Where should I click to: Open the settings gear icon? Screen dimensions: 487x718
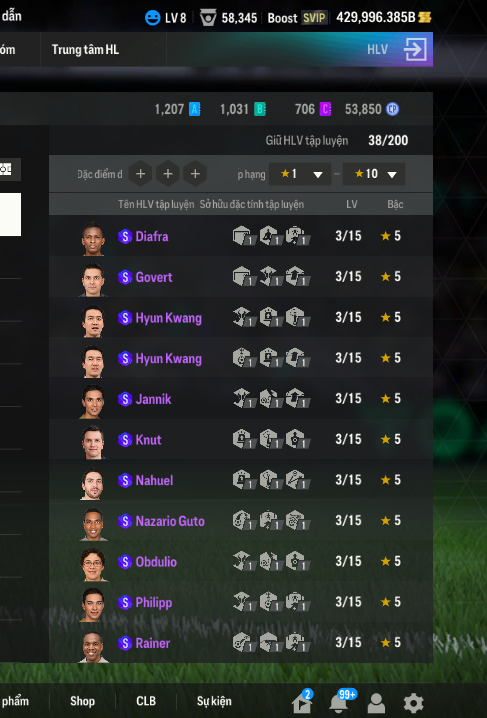413,702
